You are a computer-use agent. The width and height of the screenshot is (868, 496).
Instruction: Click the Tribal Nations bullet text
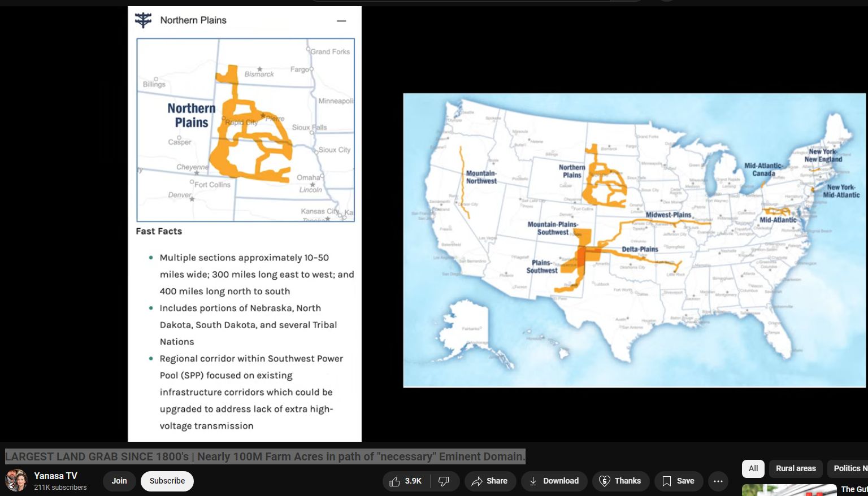pyautogui.click(x=248, y=325)
